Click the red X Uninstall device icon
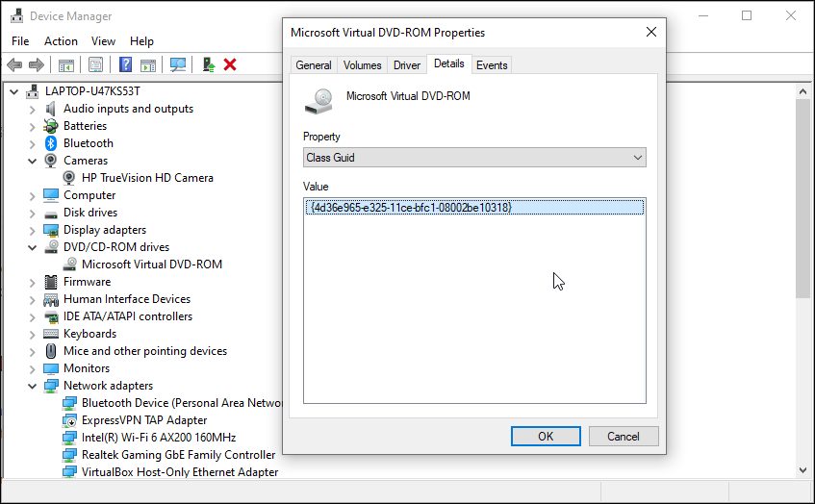The height and width of the screenshot is (504, 815). 230,64
